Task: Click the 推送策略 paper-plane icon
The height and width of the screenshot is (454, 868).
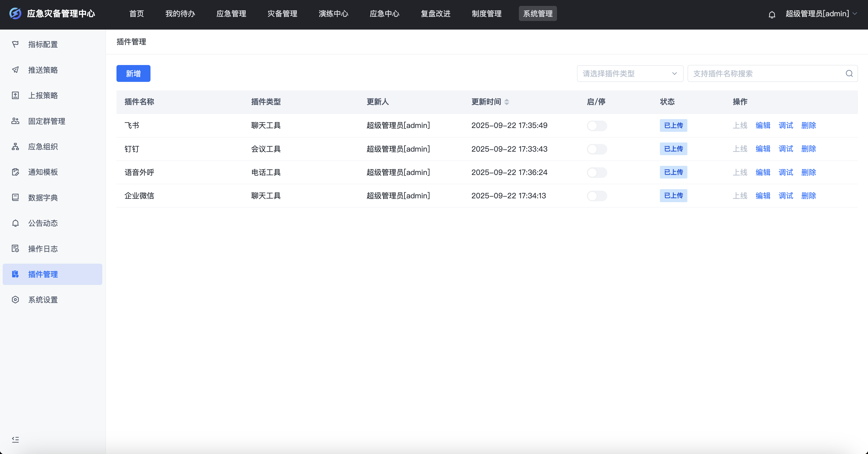Action: point(15,70)
